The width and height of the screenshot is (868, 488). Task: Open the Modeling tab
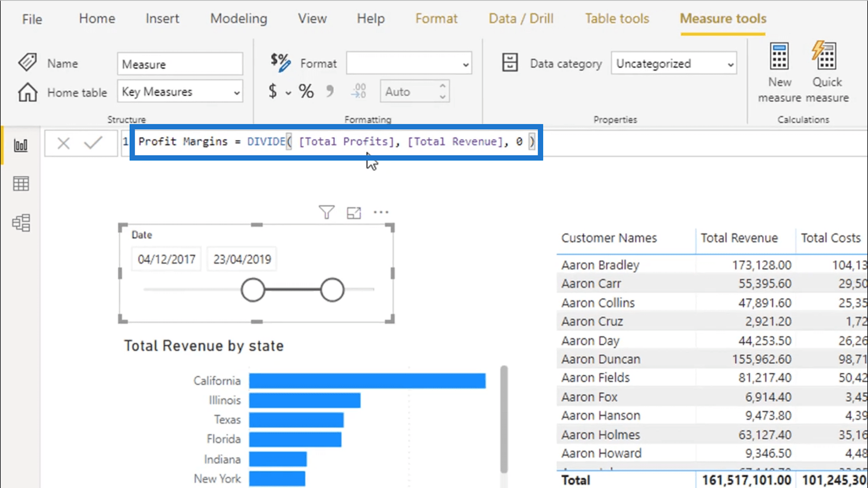point(239,18)
